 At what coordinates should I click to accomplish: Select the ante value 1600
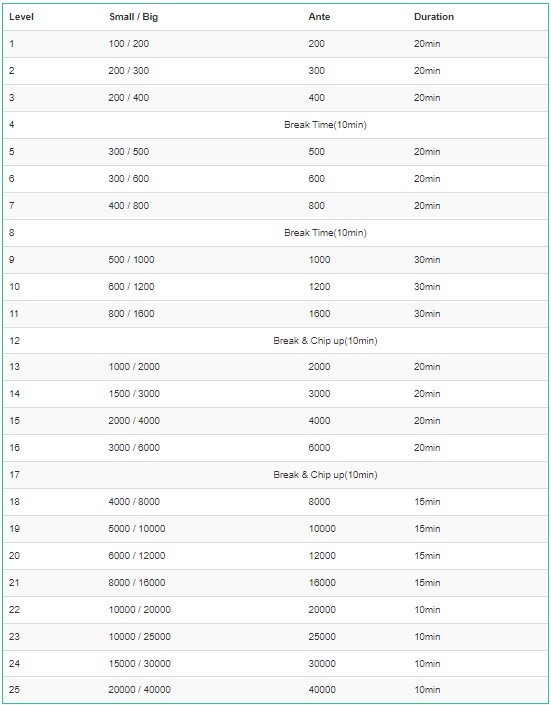click(x=319, y=314)
